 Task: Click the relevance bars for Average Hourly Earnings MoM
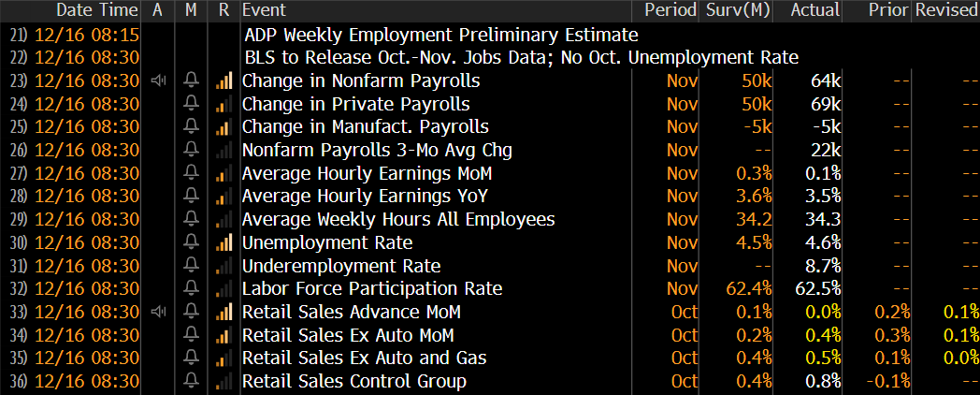tap(223, 173)
